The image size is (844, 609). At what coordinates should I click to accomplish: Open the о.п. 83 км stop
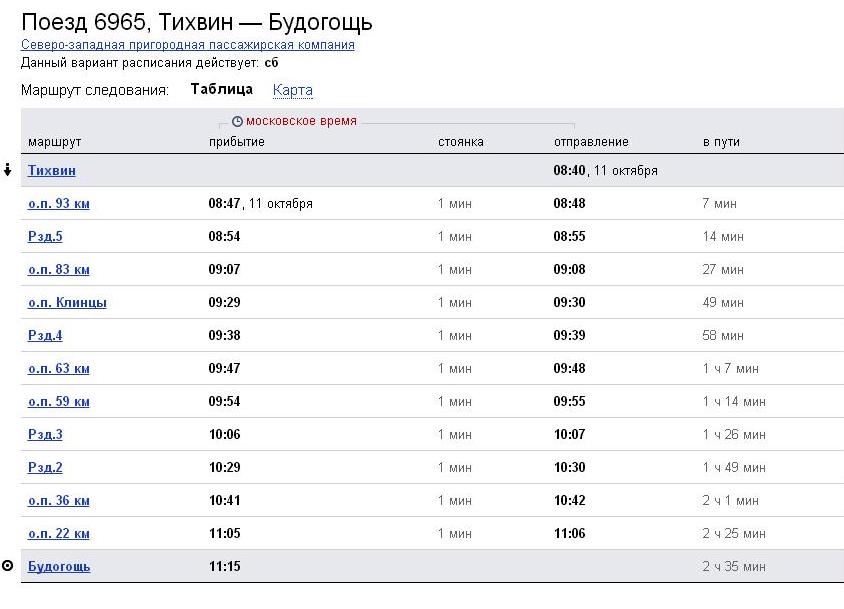pyautogui.click(x=58, y=270)
